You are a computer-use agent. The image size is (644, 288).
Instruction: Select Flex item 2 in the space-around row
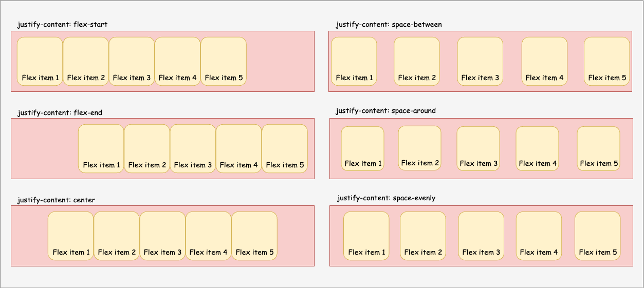coord(420,148)
